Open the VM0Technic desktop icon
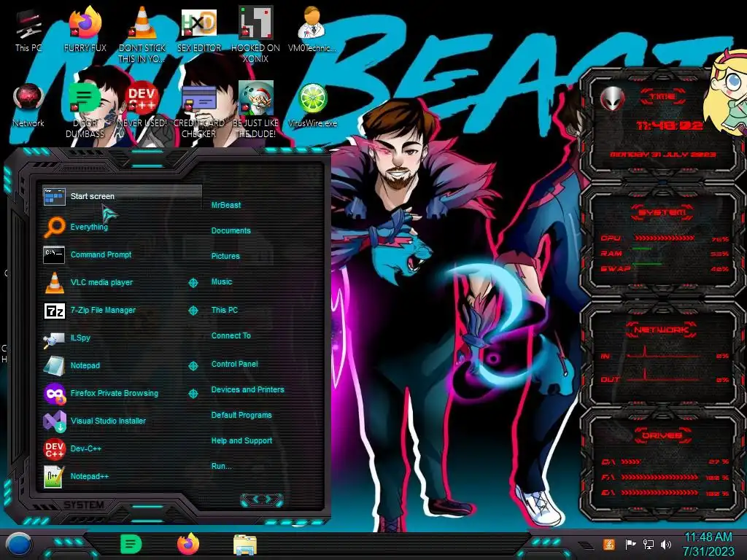The width and height of the screenshot is (747, 560). tap(312, 29)
